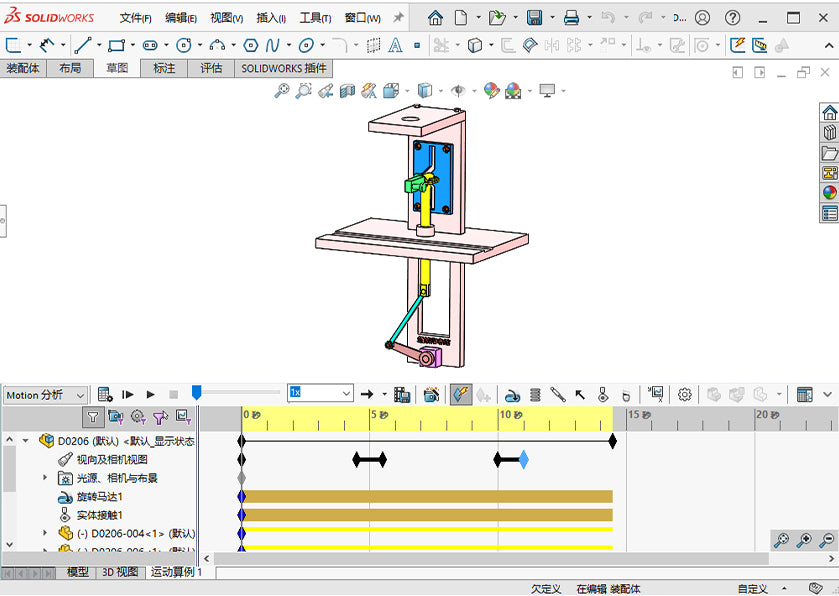The height and width of the screenshot is (596, 839).
Task: Open the 插入(I) menu
Action: tap(271, 18)
